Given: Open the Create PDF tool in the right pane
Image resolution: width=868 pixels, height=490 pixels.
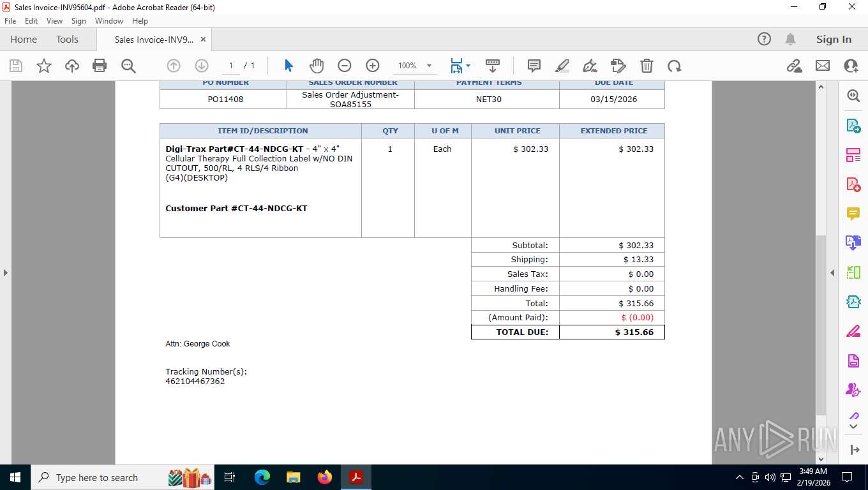Looking at the screenshot, I should 853,184.
